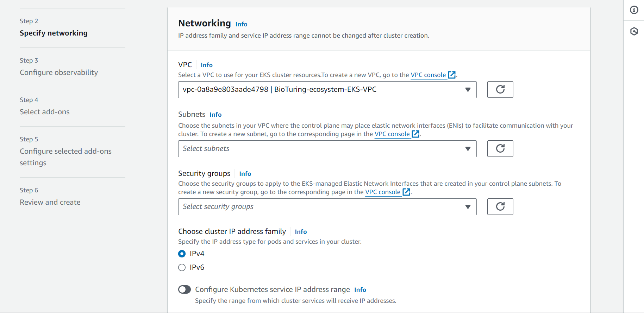The image size is (644, 313).
Task: Expand the Select subnets dropdown
Action: point(327,149)
